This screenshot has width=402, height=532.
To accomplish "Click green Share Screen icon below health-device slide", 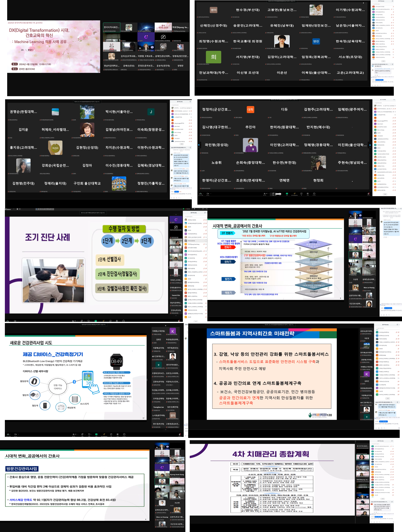I will (96, 434).
